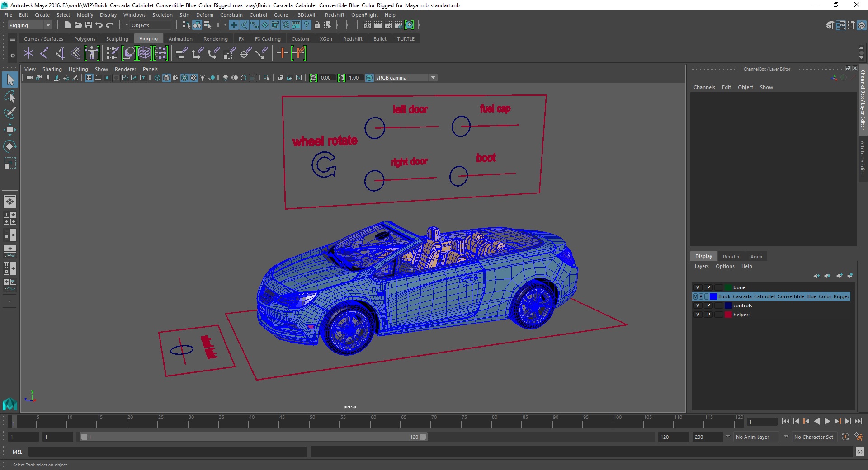Click the current frame field in timeline
This screenshot has height=470, width=868.
point(762,422)
